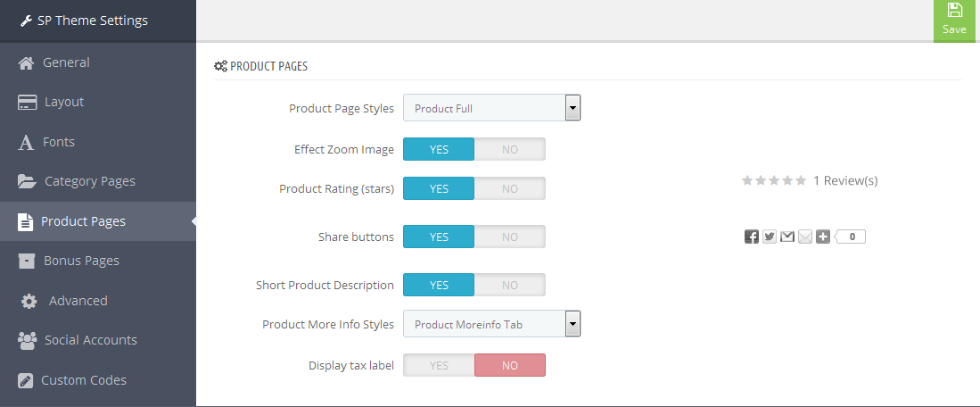Click the Facebook share icon

click(x=751, y=237)
